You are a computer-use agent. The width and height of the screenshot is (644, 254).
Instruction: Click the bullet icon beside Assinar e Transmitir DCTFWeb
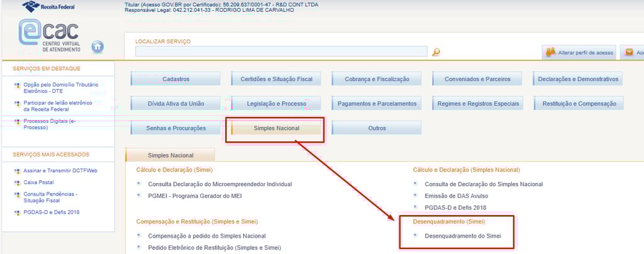[x=17, y=171]
